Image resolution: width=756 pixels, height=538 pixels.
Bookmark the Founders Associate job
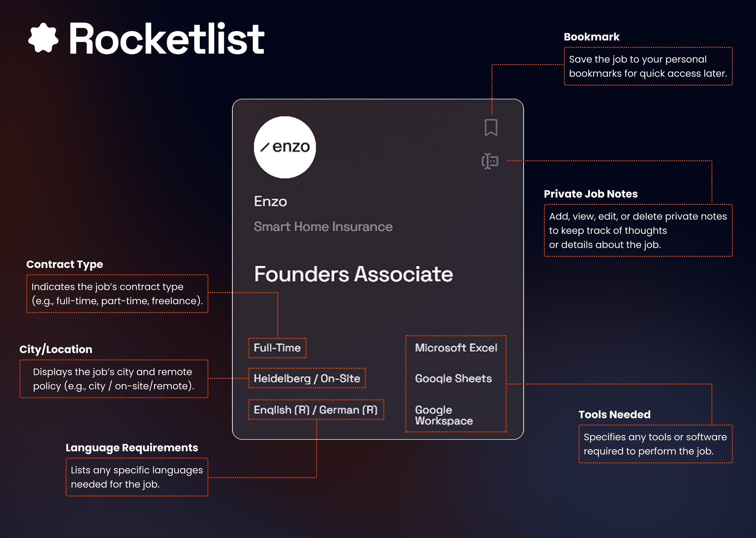click(491, 128)
